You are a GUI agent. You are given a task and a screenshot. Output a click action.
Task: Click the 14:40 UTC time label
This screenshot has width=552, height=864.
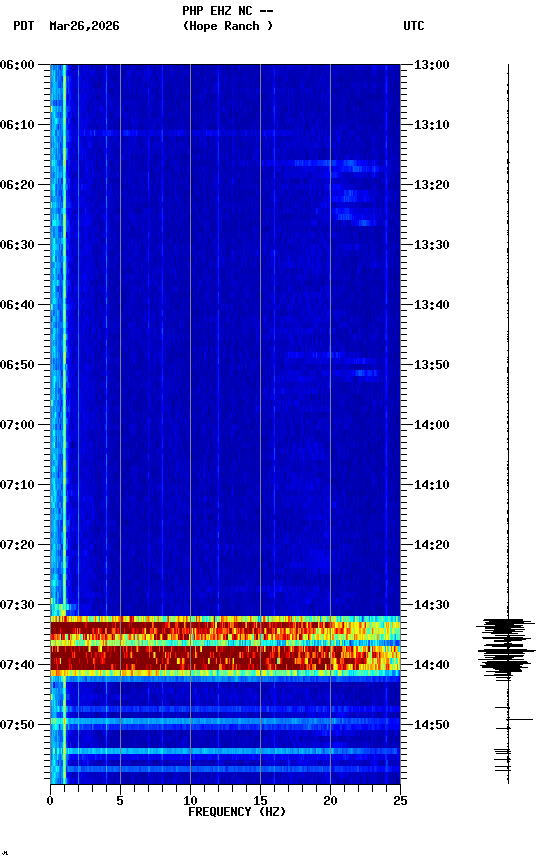click(432, 665)
